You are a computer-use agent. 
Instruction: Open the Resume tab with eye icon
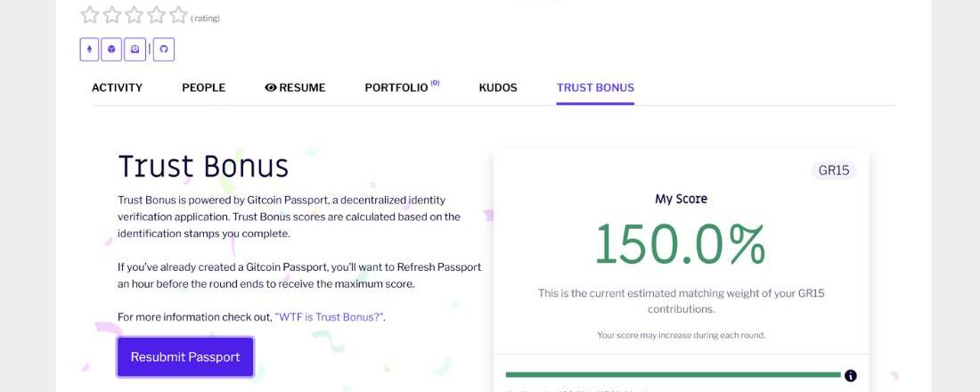295,87
